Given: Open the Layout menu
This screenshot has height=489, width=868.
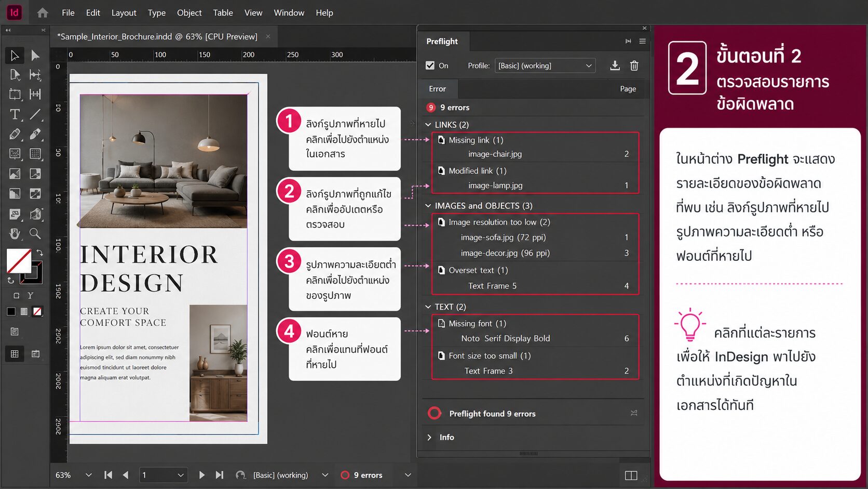Looking at the screenshot, I should 124,12.
